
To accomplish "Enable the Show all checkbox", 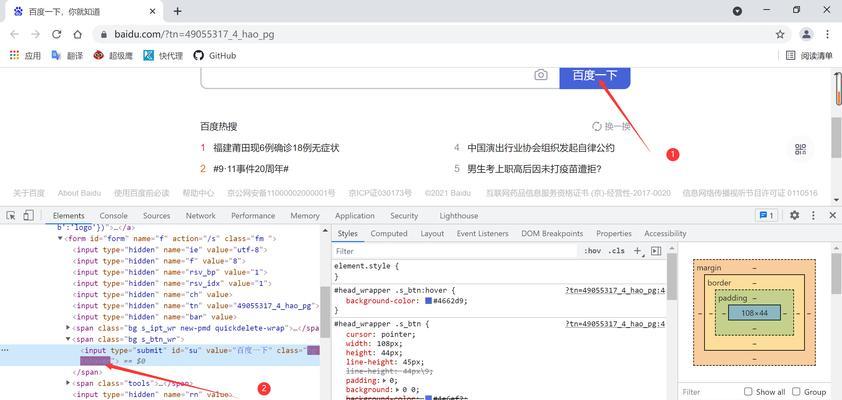I will (x=748, y=392).
